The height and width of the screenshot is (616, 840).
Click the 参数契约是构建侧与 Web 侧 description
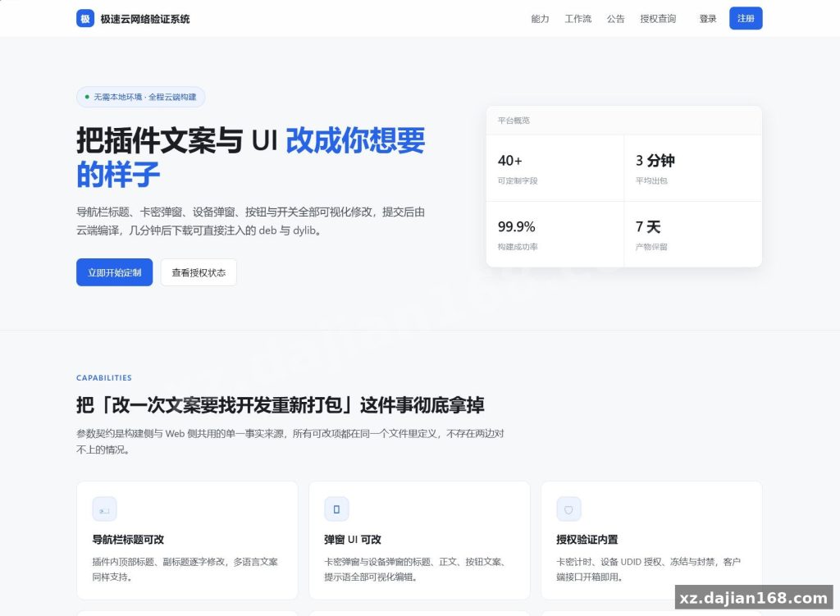pos(290,441)
